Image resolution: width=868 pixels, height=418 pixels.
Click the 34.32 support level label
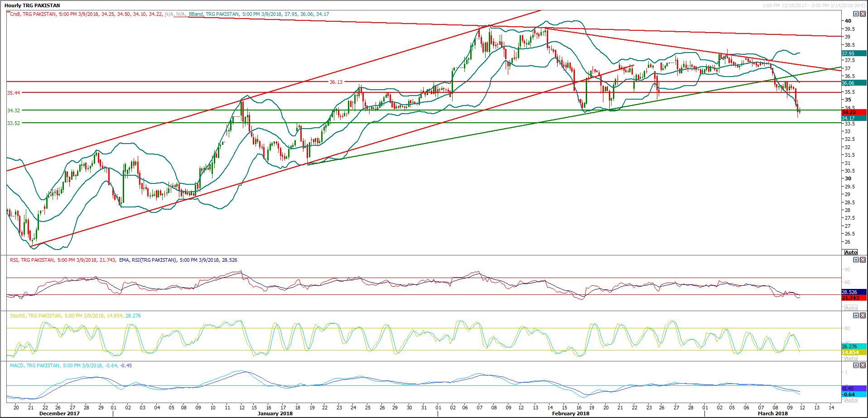[x=14, y=111]
